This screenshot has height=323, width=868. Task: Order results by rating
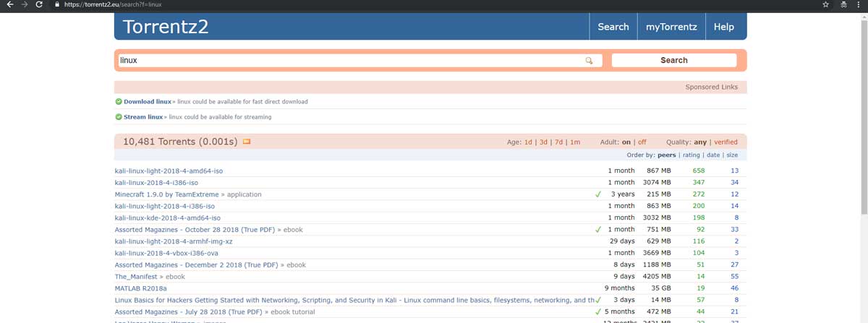692,155
